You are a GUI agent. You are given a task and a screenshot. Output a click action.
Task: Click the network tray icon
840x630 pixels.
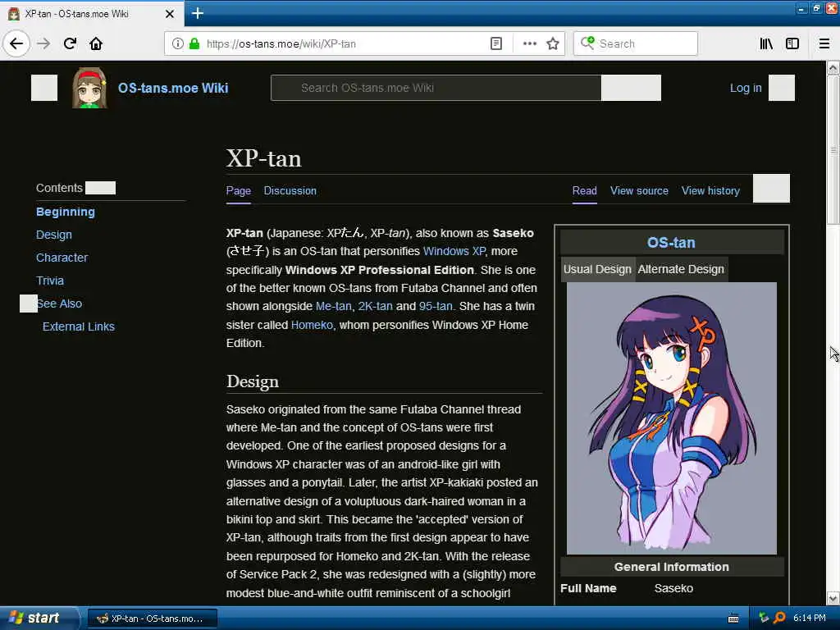coord(764,618)
